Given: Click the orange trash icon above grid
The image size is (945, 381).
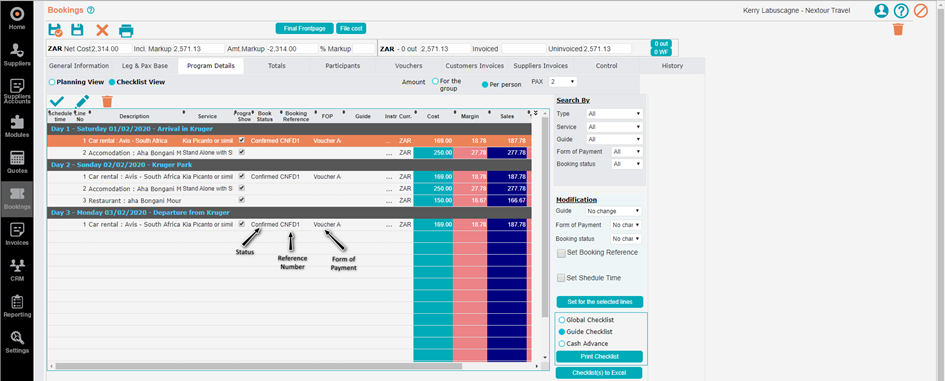Looking at the screenshot, I should pyautogui.click(x=107, y=101).
